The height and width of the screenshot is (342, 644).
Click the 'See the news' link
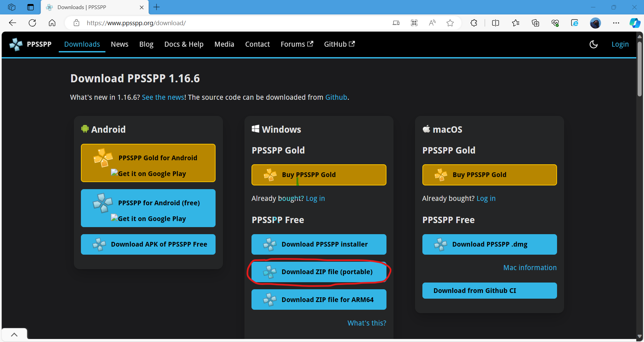[x=163, y=97]
